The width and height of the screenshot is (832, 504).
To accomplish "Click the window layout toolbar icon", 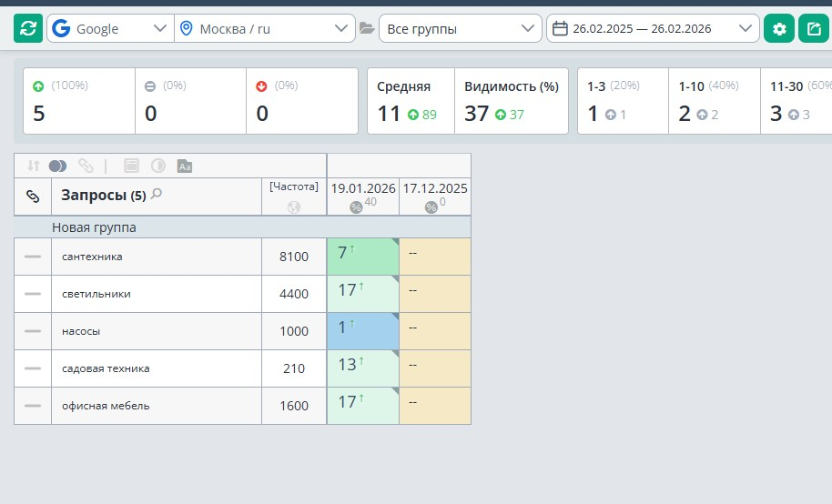I will (x=132, y=166).
